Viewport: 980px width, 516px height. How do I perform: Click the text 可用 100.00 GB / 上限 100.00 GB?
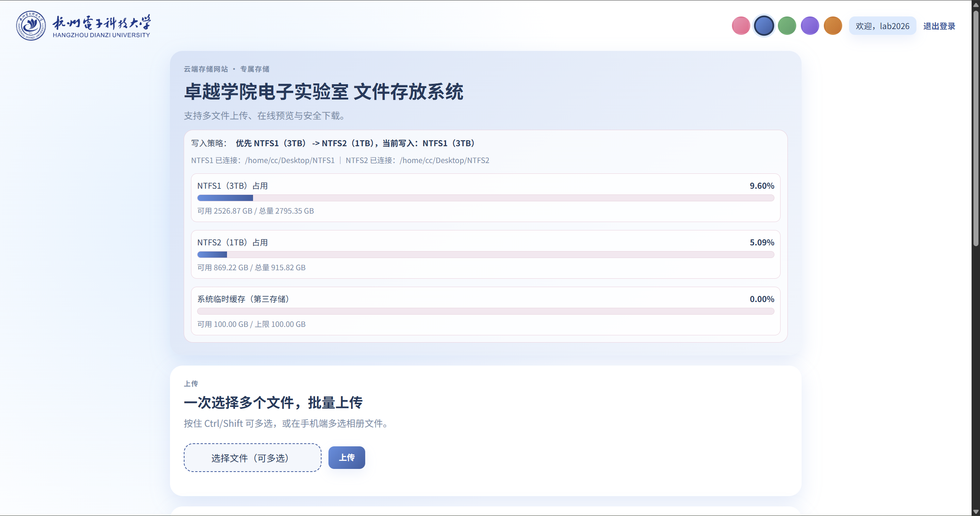coord(251,324)
